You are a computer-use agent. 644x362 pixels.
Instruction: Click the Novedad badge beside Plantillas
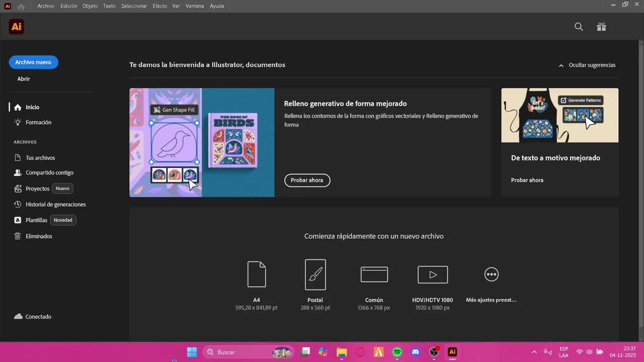(63, 220)
